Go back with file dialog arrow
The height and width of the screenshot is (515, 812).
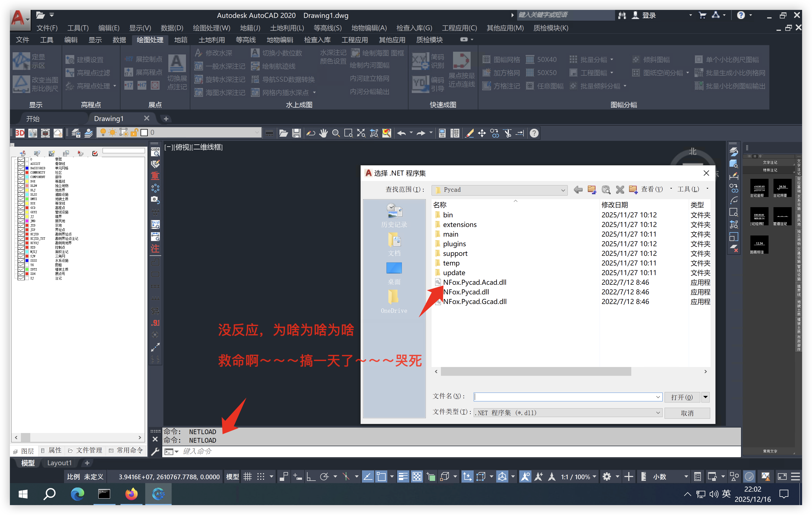(x=578, y=190)
